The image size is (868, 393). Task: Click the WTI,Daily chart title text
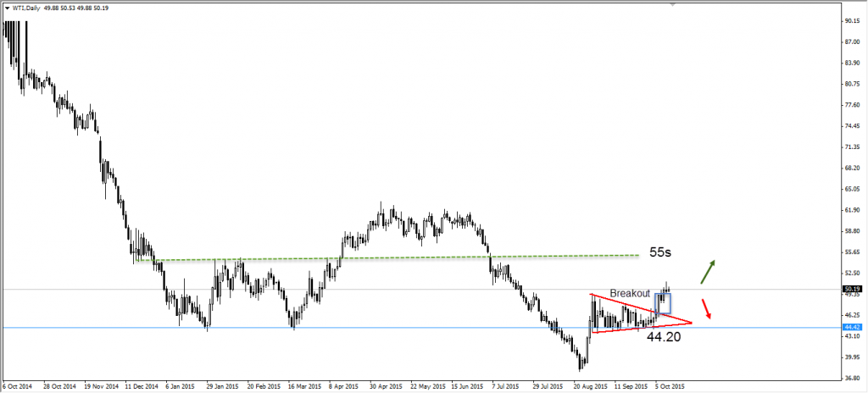click(25, 8)
